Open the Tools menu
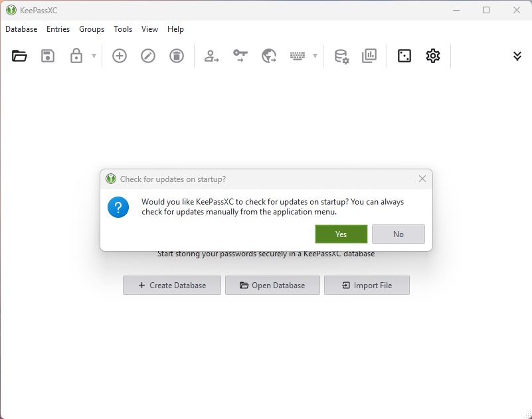This screenshot has height=419, width=532. pos(123,29)
